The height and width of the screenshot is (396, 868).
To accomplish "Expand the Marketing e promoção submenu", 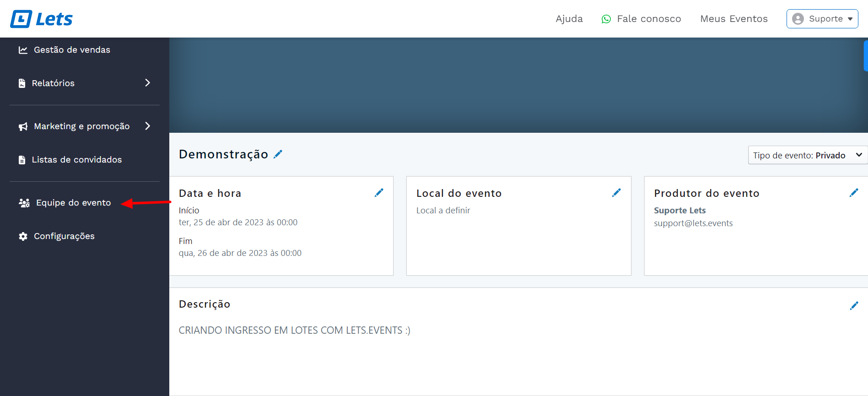I will point(147,126).
